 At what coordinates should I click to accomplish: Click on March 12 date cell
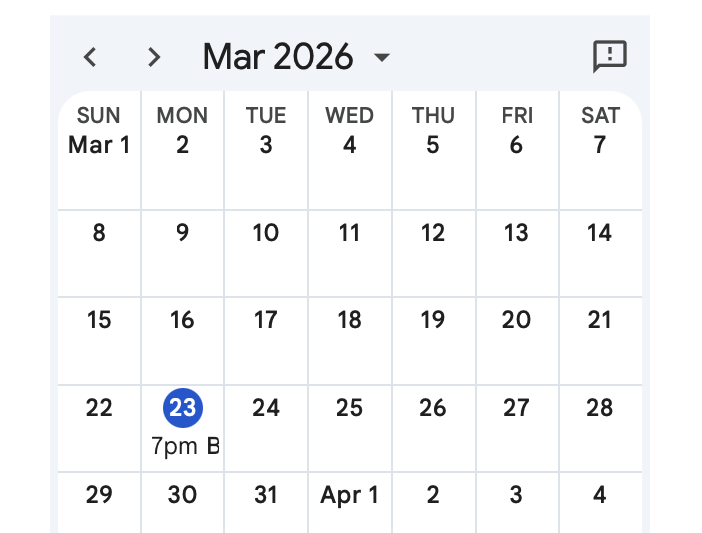432,233
